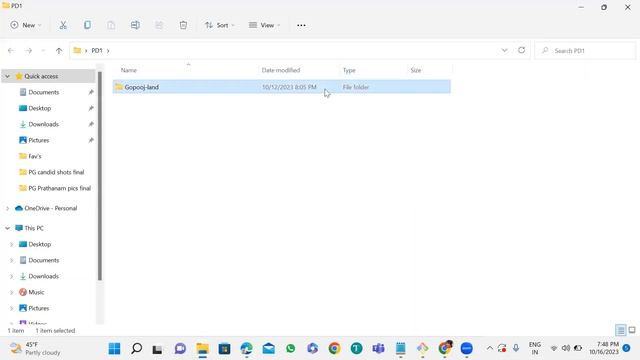640x360 pixels.
Task: Expand Downloads under This PC
Action: click(x=11, y=276)
